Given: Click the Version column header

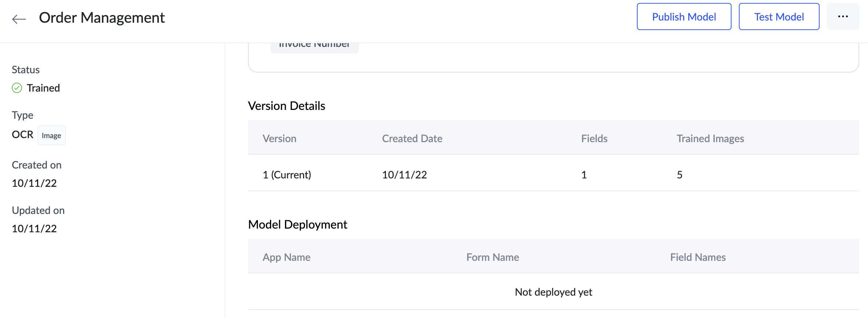Looking at the screenshot, I should tap(279, 138).
